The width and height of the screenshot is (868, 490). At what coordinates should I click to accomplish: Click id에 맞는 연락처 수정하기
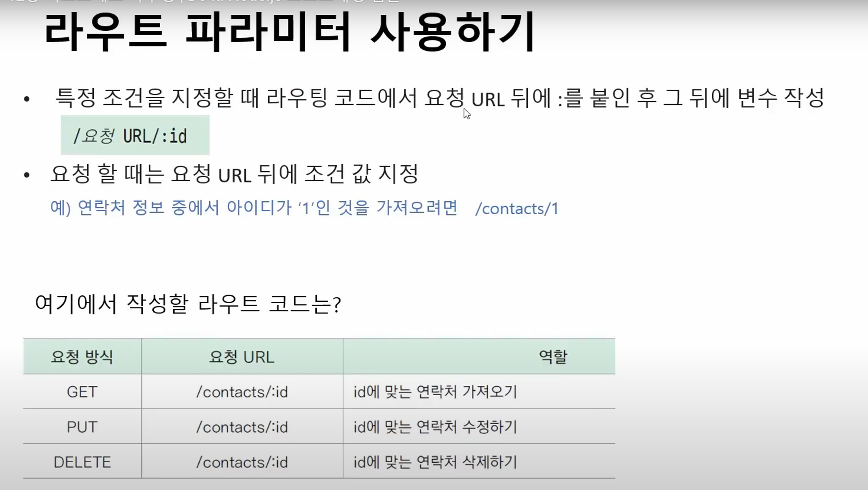[435, 427]
